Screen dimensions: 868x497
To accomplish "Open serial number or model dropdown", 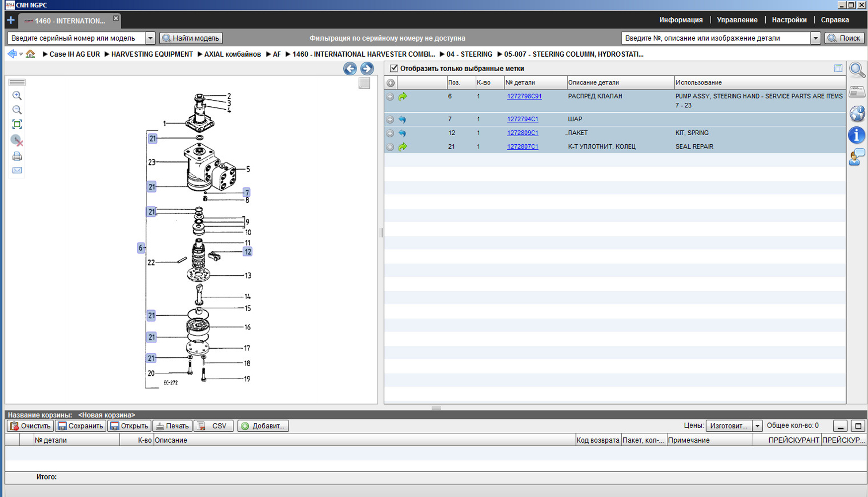I will click(150, 38).
